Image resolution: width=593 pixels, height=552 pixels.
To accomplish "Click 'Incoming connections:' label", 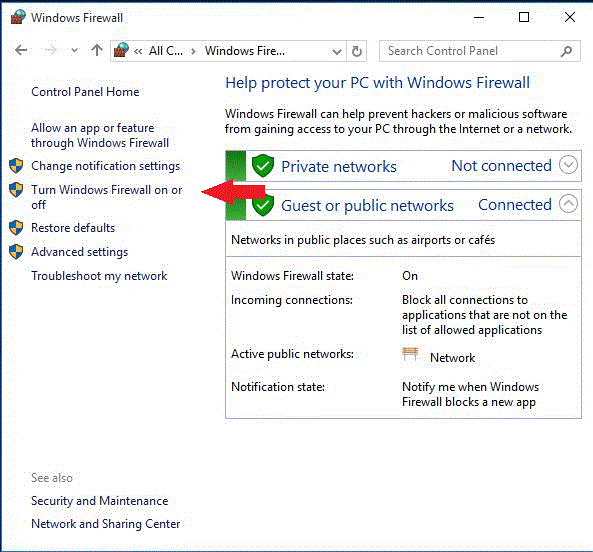I will 292,300.
